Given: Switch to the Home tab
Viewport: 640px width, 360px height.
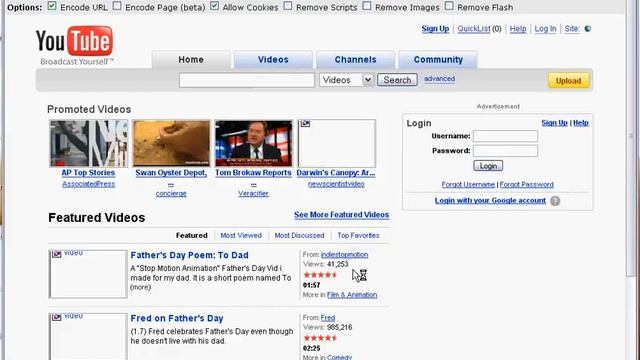Looking at the screenshot, I should (x=191, y=60).
